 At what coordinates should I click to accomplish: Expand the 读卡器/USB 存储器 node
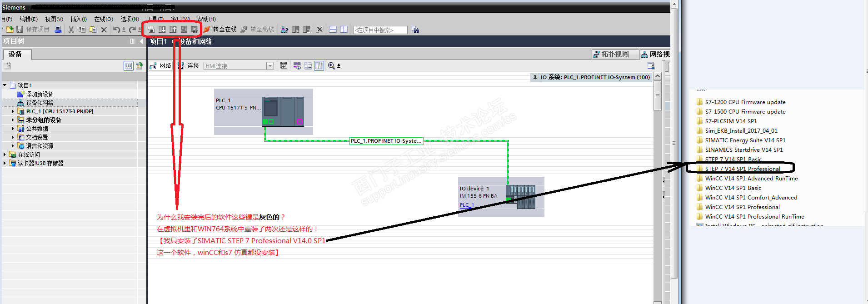tap(5, 163)
